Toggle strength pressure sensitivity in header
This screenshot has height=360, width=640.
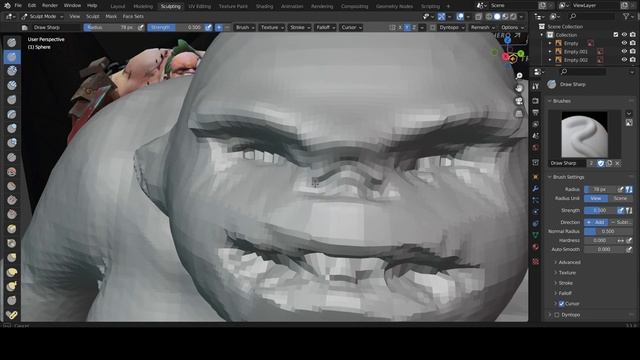tap(209, 27)
